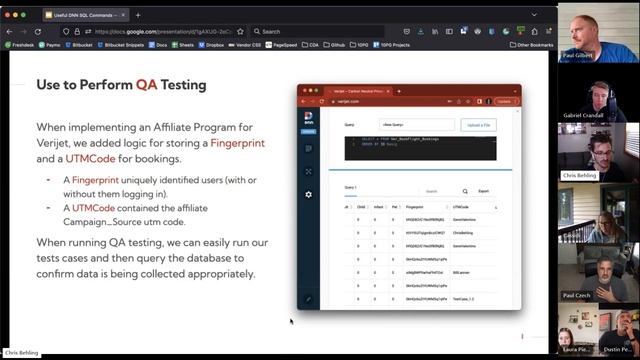Open the Dropbox bookmark
Viewport: 640px width, 360px height.
coord(211,45)
